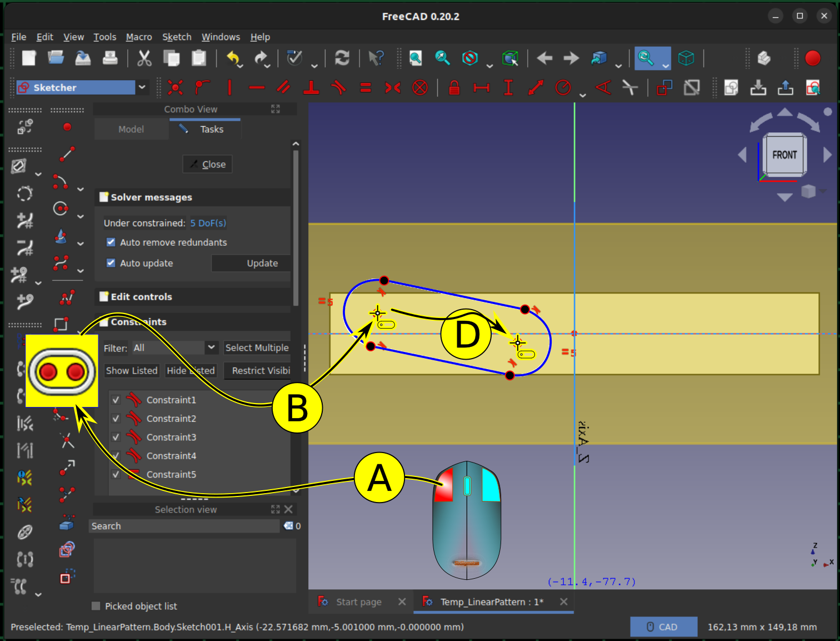Apply the coincident constraint tool
This screenshot has height=641, width=840.
tap(176, 87)
